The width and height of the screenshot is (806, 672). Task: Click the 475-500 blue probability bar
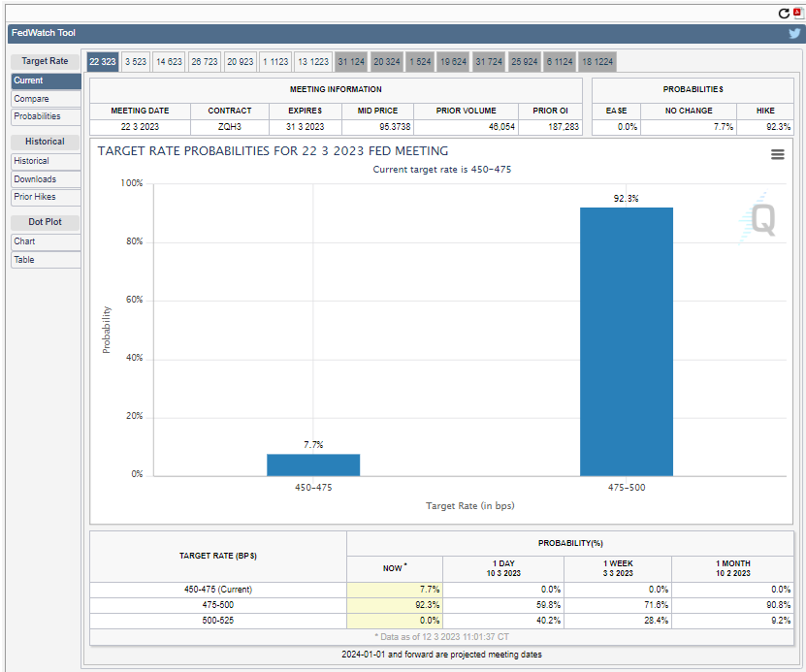pyautogui.click(x=626, y=341)
